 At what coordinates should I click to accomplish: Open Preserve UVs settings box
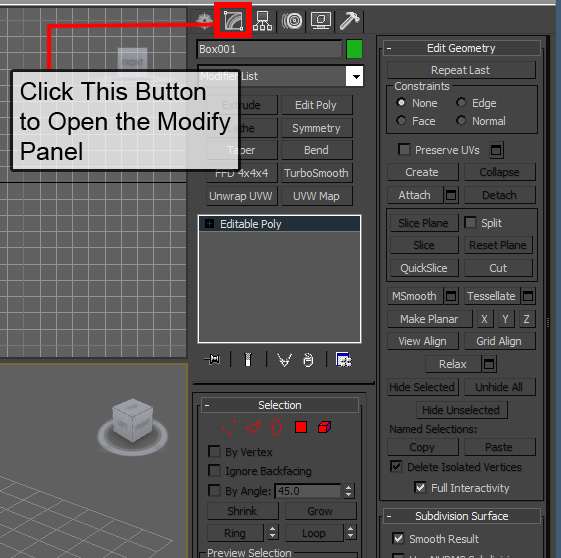pyautogui.click(x=496, y=150)
